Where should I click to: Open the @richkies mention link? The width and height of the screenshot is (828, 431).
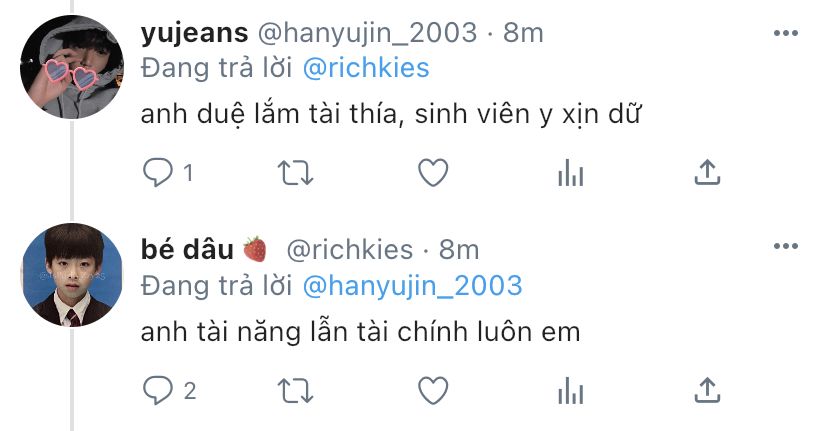point(366,68)
